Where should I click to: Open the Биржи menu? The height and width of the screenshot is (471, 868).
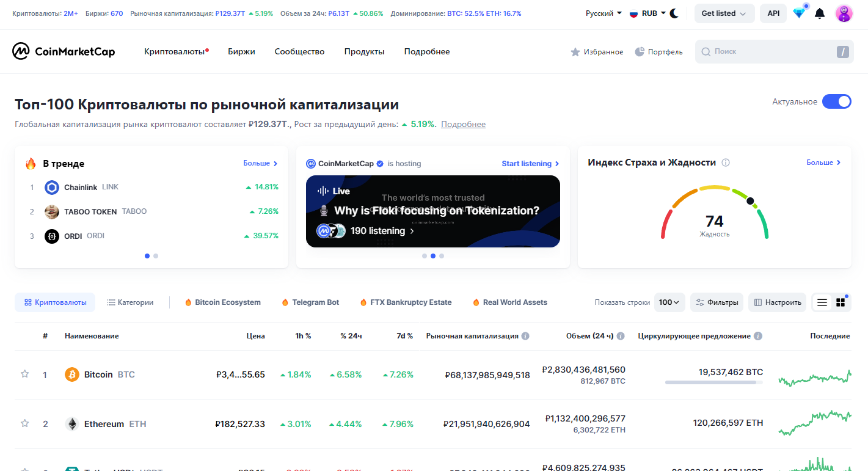pyautogui.click(x=241, y=51)
